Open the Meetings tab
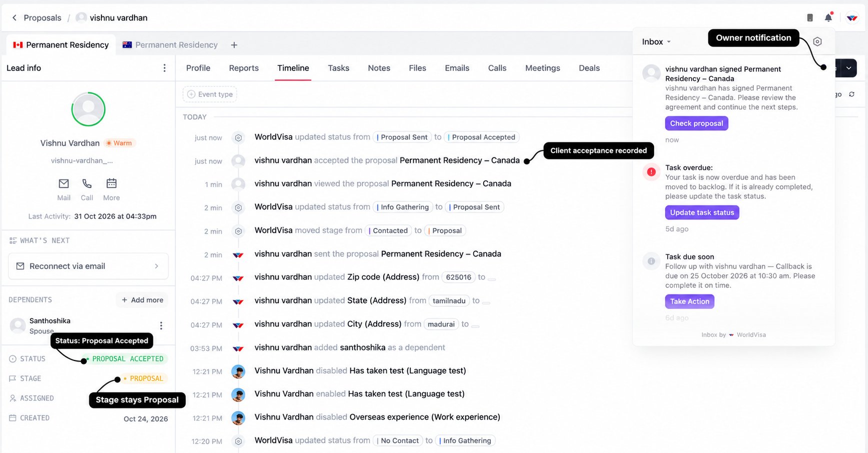 tap(543, 68)
